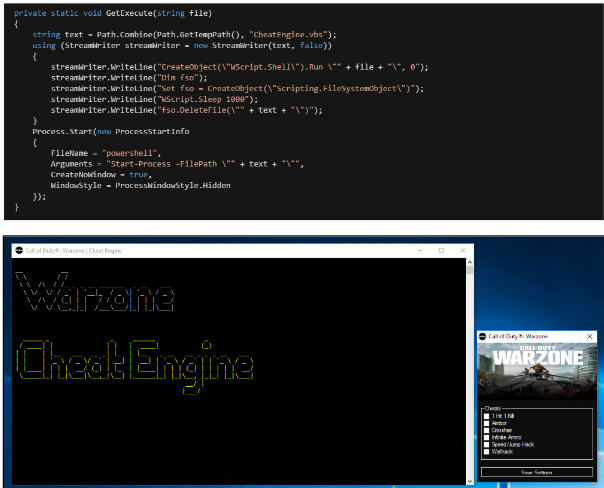Maximize the Warzone | Cheat Engine console window
The image size is (604, 488).
441,250
